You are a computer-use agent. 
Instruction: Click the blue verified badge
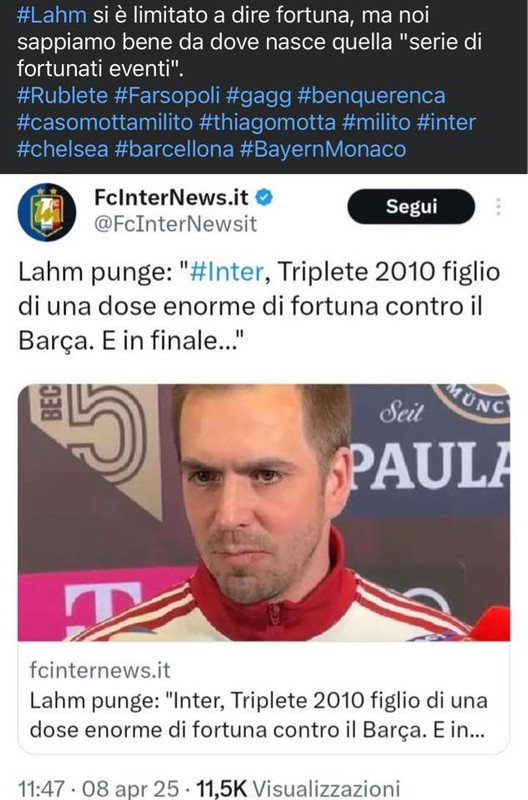click(264, 197)
